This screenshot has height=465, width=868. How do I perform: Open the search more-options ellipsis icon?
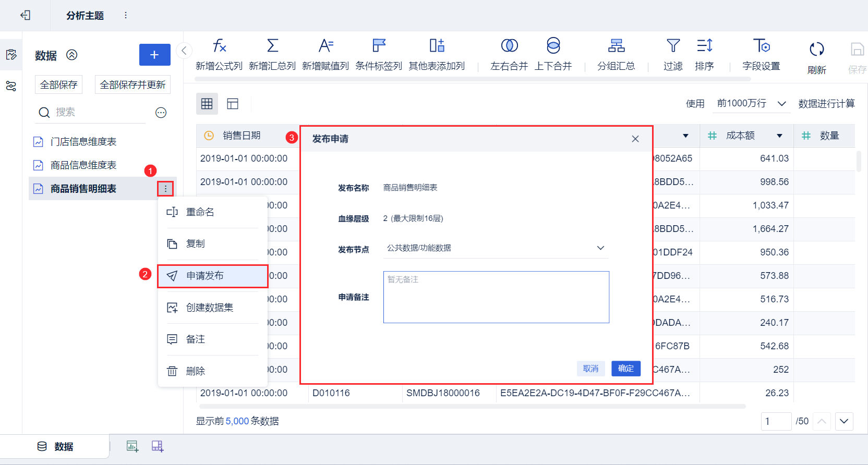[x=161, y=113]
